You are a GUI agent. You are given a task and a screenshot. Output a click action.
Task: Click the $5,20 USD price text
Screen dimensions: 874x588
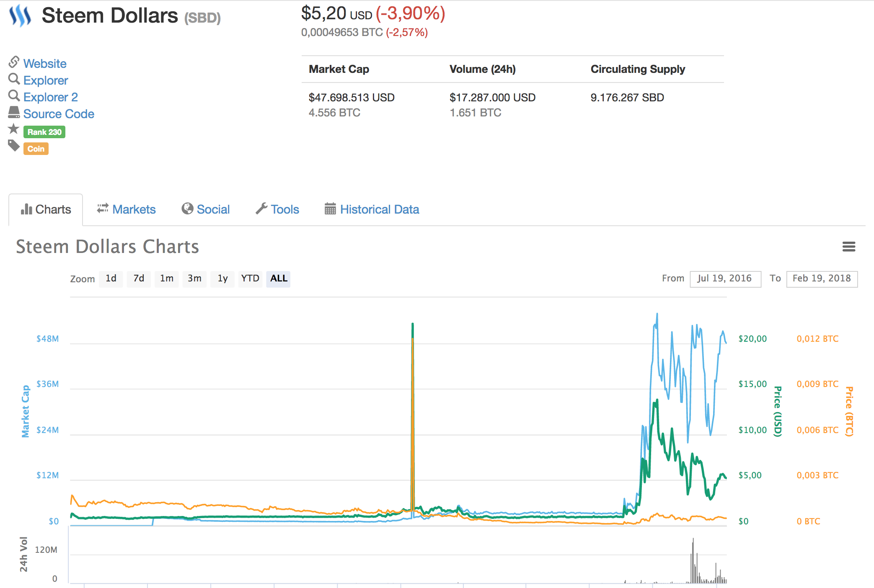pyautogui.click(x=336, y=13)
